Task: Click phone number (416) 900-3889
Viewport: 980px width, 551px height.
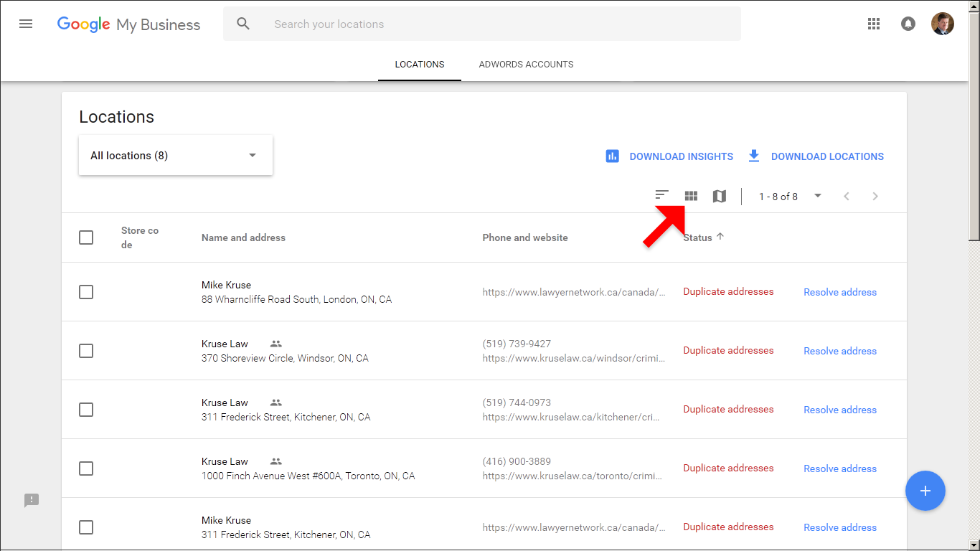Action: 517,461
